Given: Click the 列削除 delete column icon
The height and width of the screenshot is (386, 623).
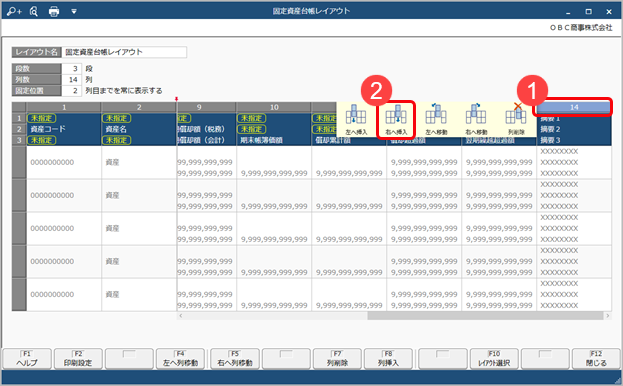Looking at the screenshot, I should click(x=516, y=119).
